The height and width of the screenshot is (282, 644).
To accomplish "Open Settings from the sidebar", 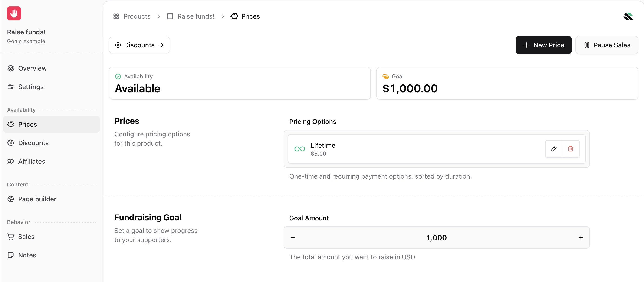I will (x=31, y=87).
